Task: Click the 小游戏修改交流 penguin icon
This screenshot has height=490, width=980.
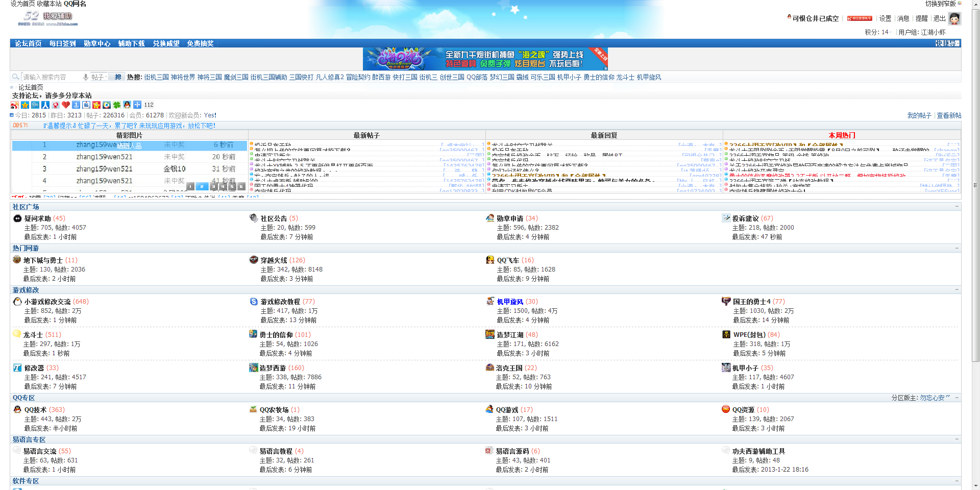Action: pos(17,301)
